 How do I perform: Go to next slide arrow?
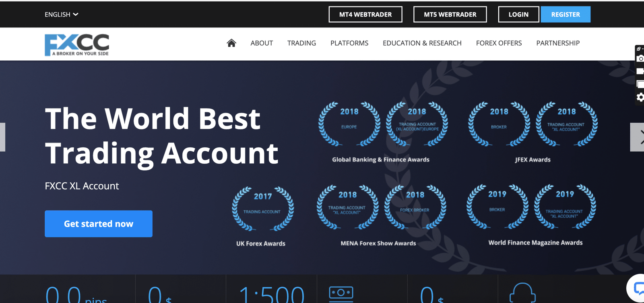click(x=638, y=137)
